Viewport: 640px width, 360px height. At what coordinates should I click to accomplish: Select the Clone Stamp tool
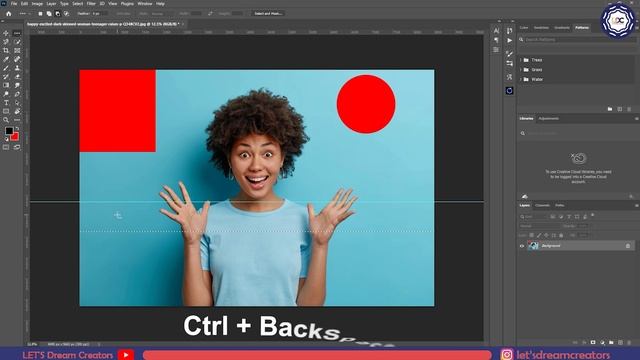[x=17, y=68]
